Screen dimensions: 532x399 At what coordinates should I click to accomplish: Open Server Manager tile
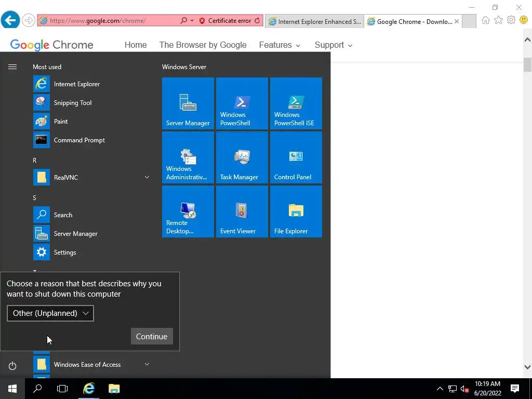tap(188, 103)
